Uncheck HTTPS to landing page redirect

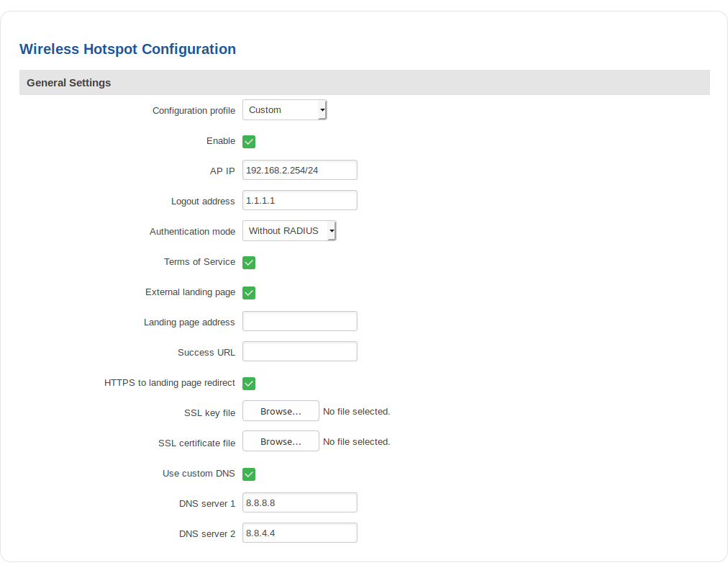click(248, 383)
